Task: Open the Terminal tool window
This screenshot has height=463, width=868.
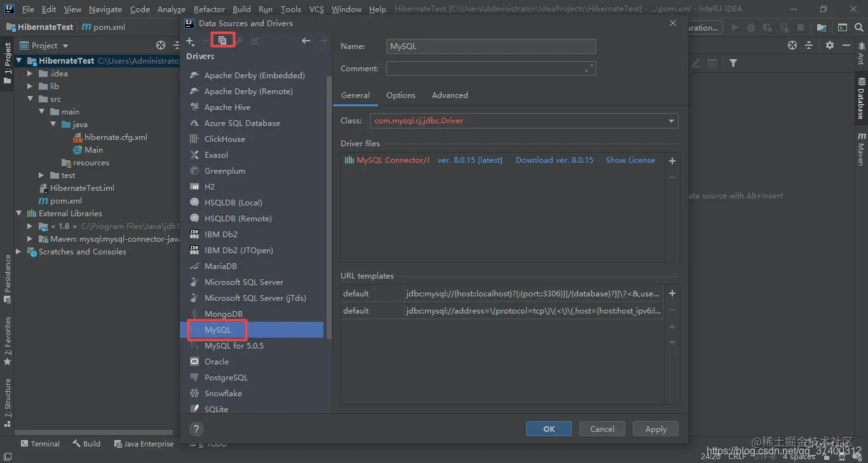Action: (40, 444)
